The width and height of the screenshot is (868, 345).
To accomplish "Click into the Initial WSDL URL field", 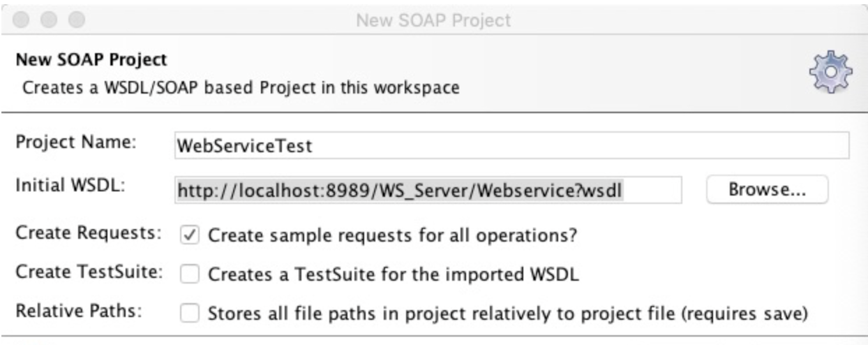I will (426, 189).
